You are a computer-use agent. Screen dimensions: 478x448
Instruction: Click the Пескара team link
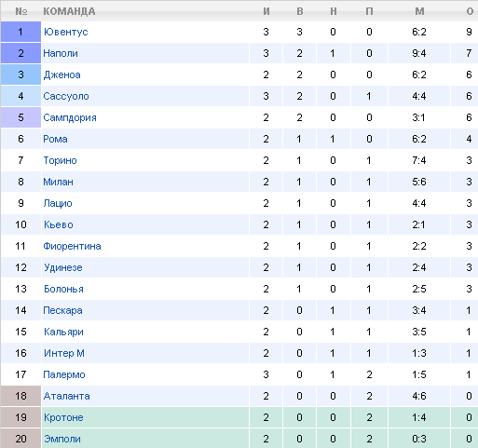tap(62, 310)
